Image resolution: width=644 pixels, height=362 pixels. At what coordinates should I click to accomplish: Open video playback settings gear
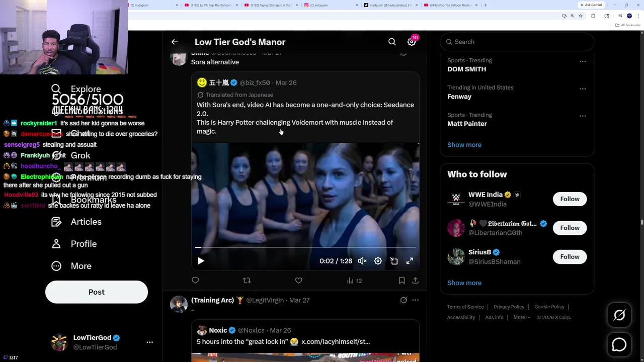[378, 261]
